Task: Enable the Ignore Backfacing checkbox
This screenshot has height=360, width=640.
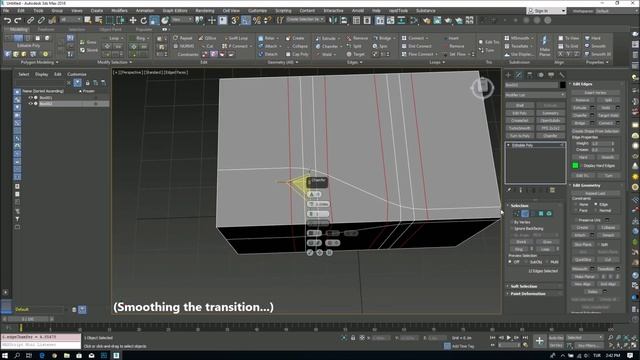Action: [511, 229]
